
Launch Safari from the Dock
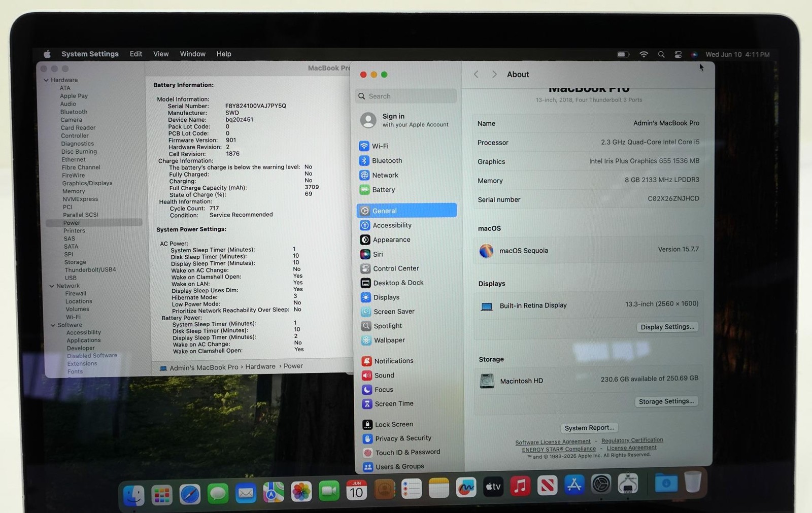click(x=190, y=494)
